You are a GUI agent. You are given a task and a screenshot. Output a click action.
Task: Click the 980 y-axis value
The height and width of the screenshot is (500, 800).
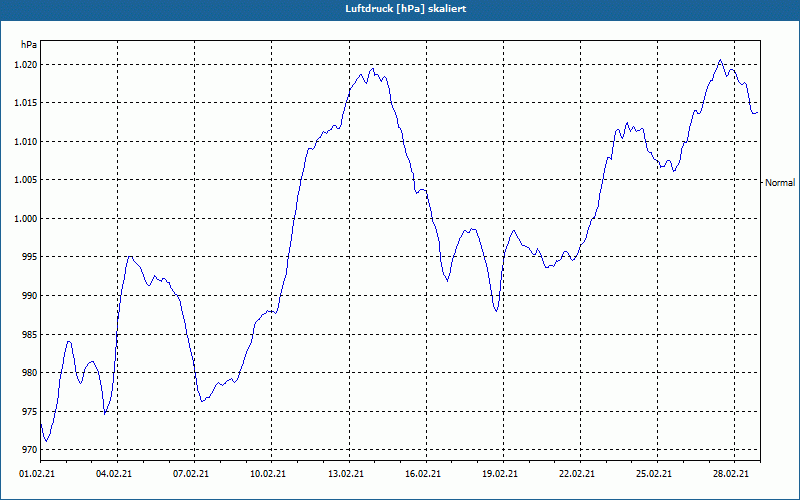[30, 373]
